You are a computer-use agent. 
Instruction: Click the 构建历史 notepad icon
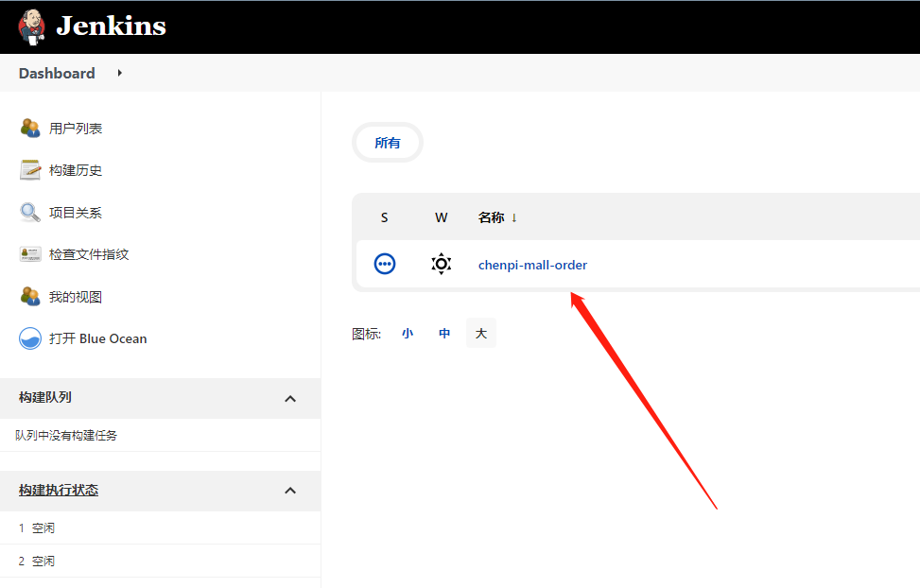click(30, 170)
